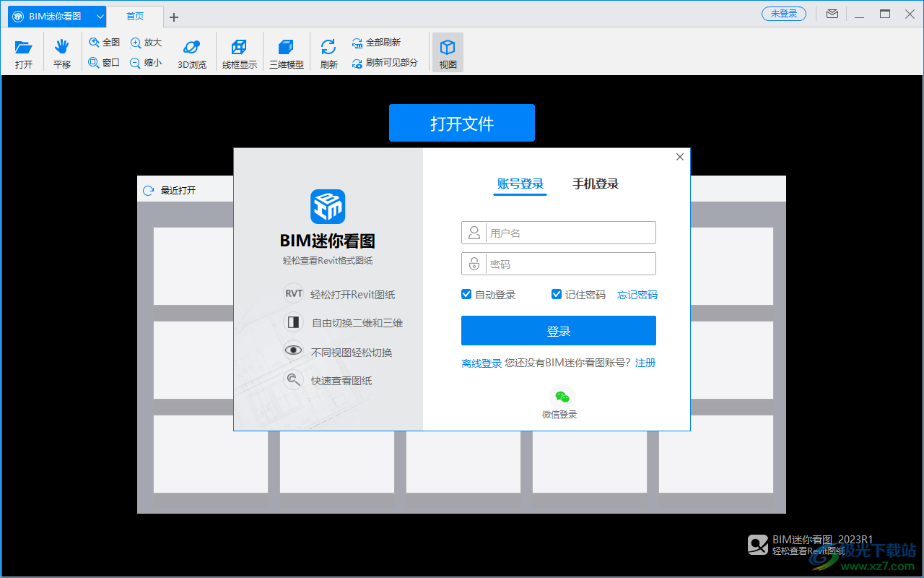Select the 平移 pan tool
Screen dimensions: 924x578
pyautogui.click(x=62, y=51)
